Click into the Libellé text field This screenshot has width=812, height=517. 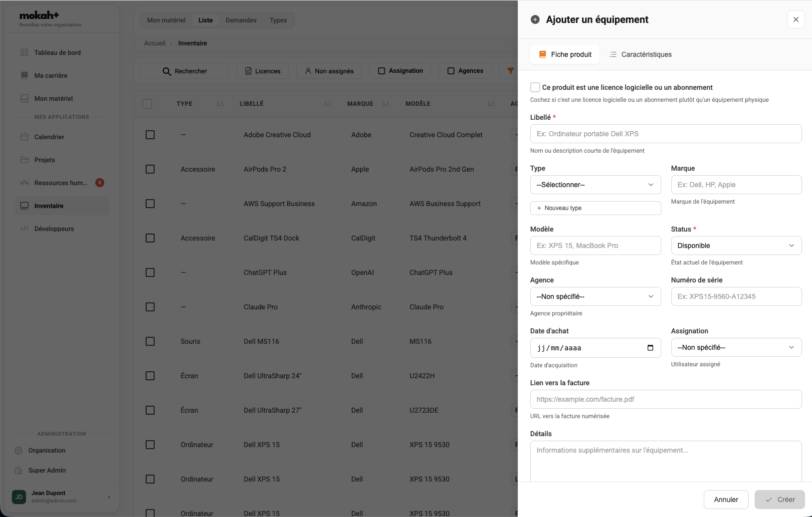tap(665, 134)
